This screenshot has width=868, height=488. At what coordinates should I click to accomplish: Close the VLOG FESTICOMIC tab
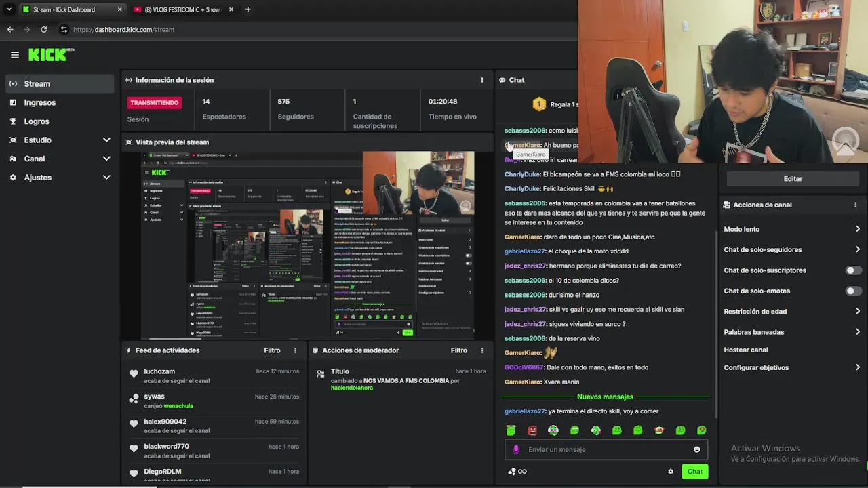pyautogui.click(x=231, y=9)
